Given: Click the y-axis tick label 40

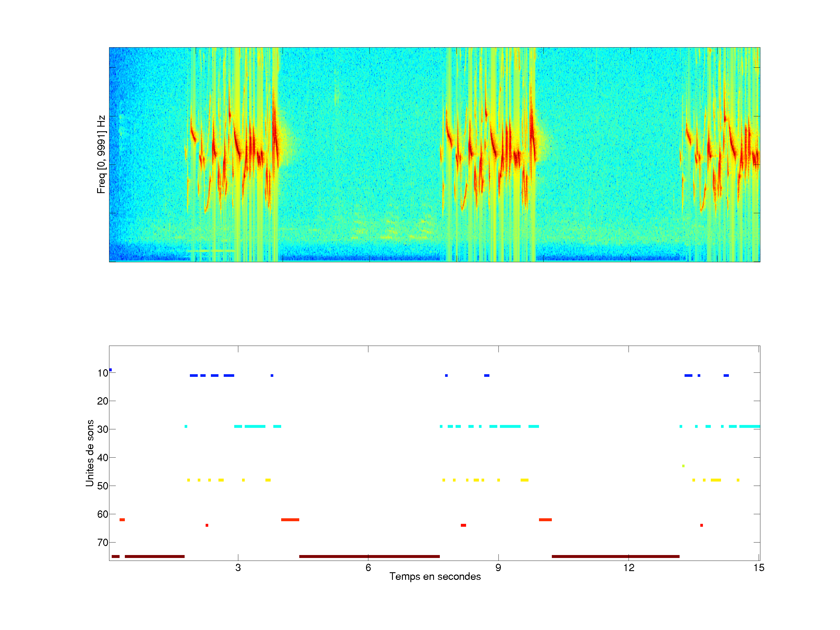Looking at the screenshot, I should coord(103,458).
